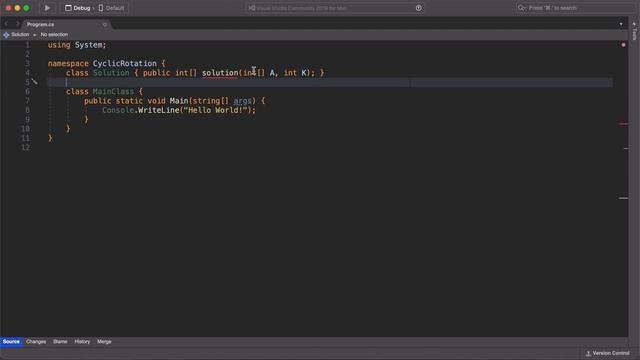Click the red error indicator in scrollbar
The height and width of the screenshot is (360, 640).
click(623, 44)
